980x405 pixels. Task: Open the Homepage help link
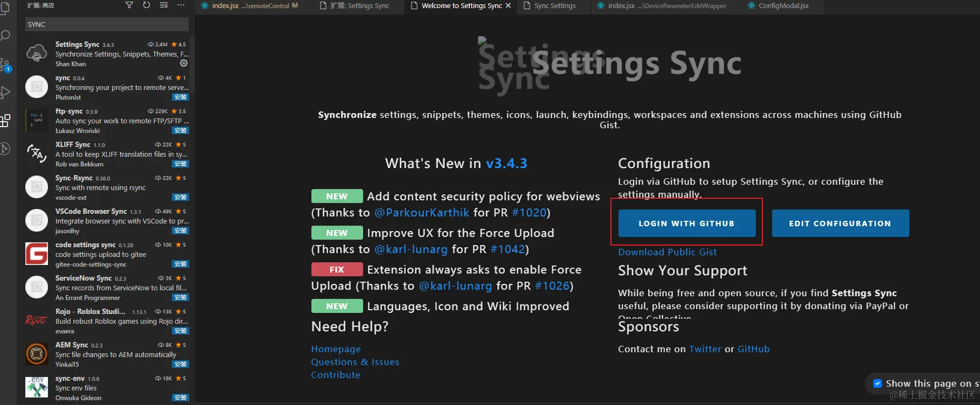336,349
